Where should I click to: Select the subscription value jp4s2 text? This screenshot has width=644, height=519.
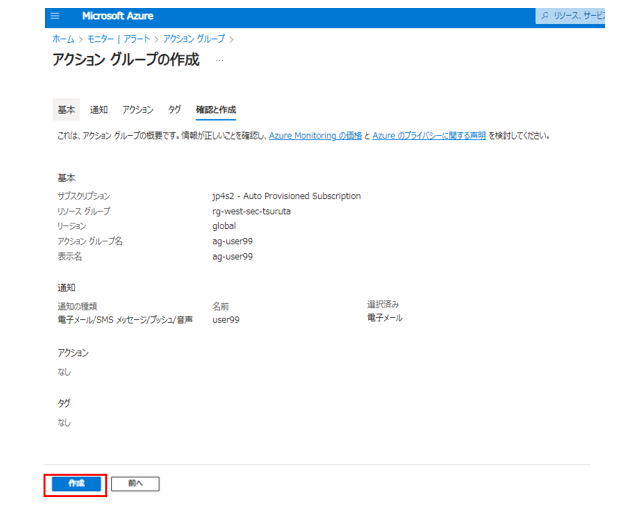(x=286, y=196)
